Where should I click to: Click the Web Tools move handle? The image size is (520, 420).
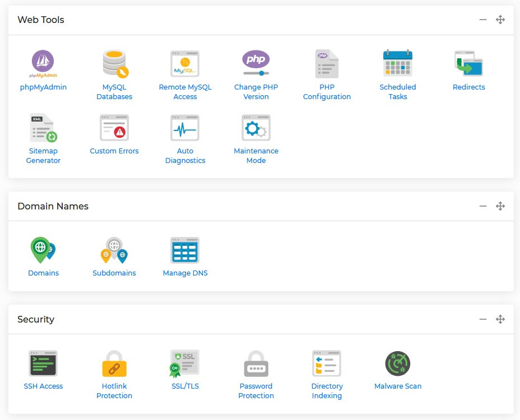point(500,20)
